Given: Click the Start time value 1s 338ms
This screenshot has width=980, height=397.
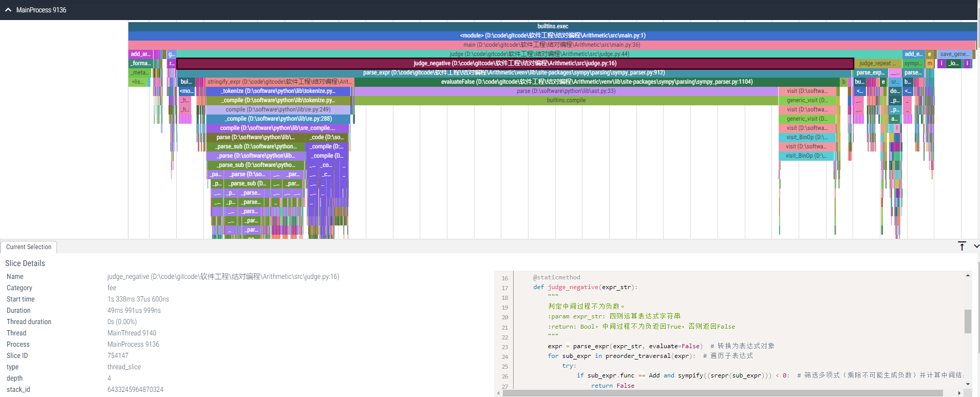Looking at the screenshot, I should [138, 299].
